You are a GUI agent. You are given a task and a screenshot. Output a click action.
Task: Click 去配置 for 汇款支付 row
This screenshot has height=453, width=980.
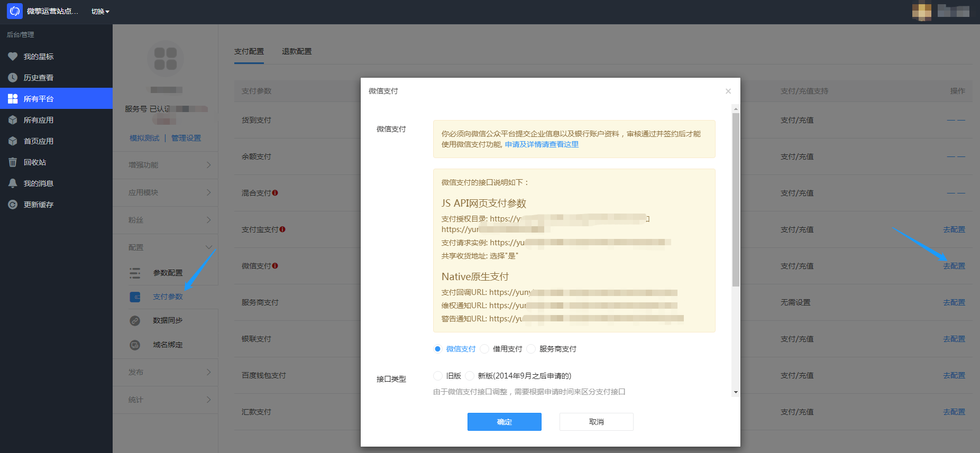click(x=954, y=412)
